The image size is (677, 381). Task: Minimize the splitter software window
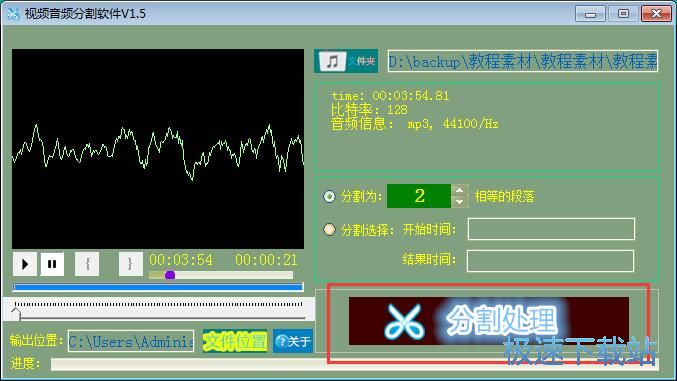[x=590, y=14]
